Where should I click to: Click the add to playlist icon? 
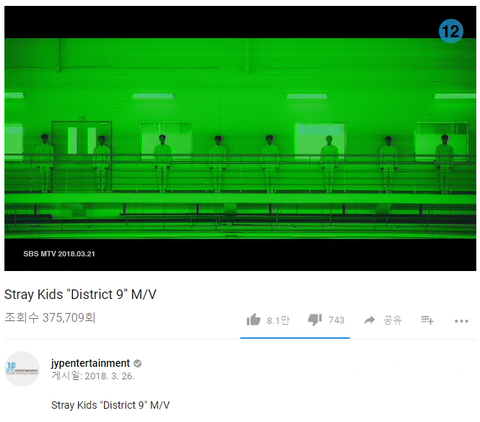[427, 320]
